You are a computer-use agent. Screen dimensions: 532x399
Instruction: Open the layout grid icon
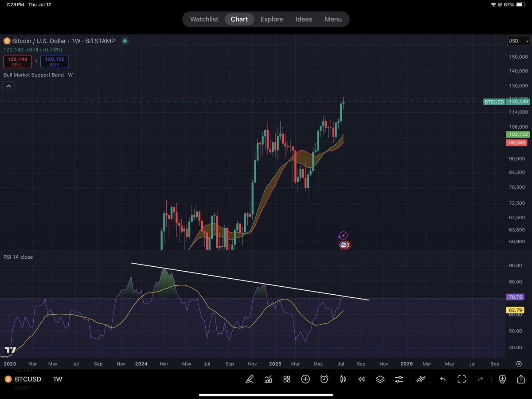(x=287, y=379)
